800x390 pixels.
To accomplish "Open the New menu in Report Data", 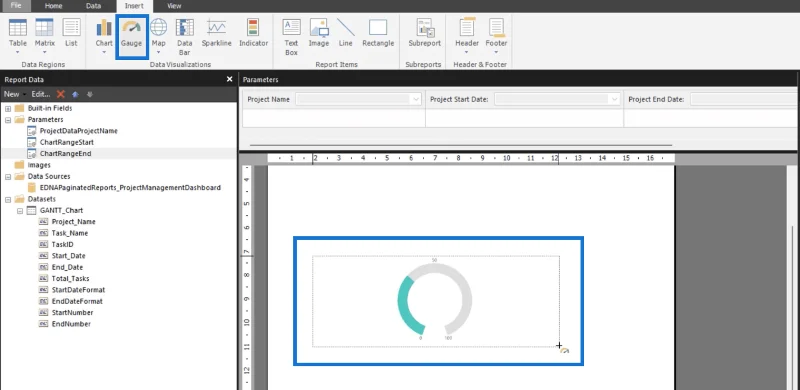I will click(x=14, y=94).
